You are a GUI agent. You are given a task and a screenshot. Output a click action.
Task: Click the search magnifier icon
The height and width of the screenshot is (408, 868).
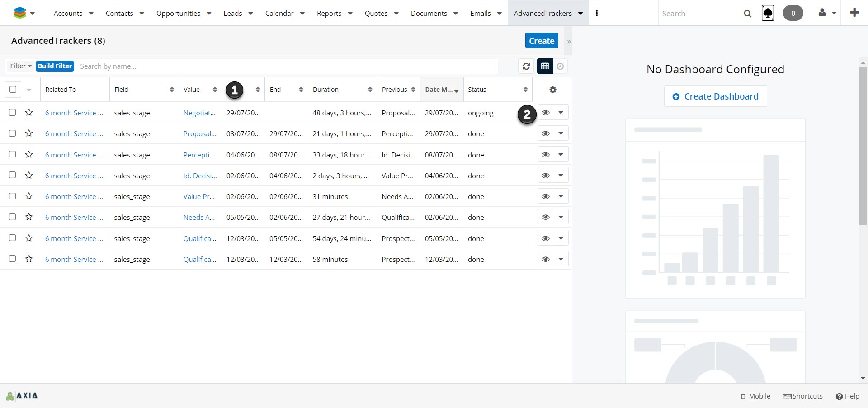(x=748, y=14)
